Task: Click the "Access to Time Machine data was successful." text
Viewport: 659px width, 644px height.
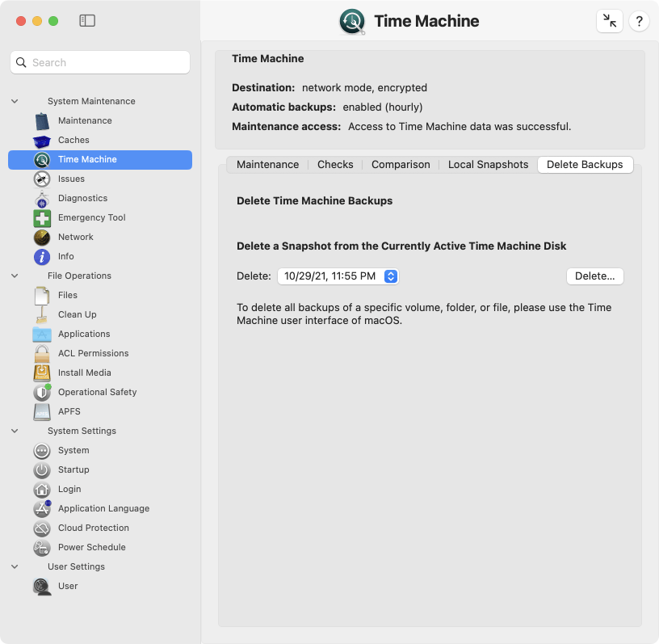Action: (460, 127)
